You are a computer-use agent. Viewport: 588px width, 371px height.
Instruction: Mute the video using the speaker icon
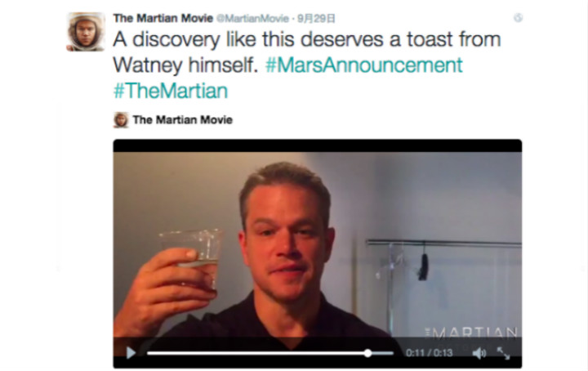click(x=479, y=353)
